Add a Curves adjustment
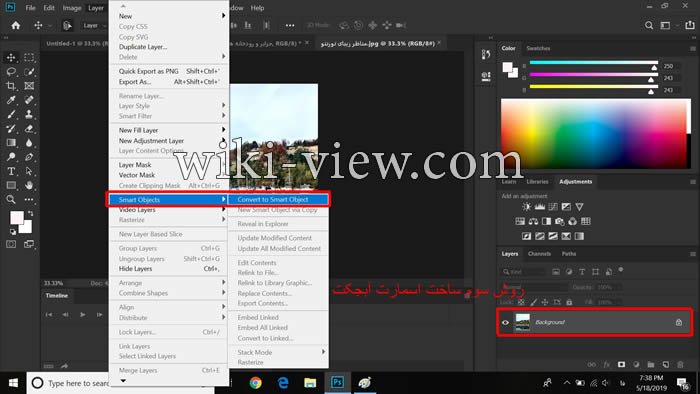This screenshot has height=394, width=700. coord(553,207)
